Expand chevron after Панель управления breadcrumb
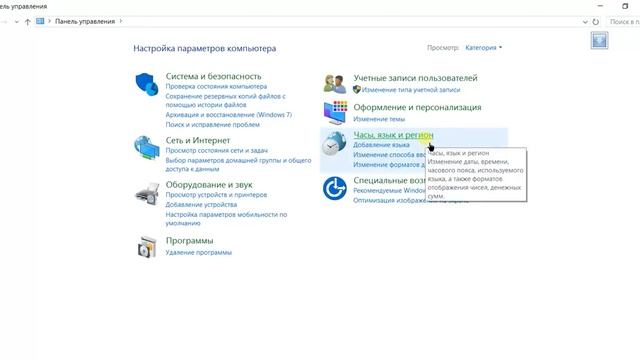 [121, 21]
